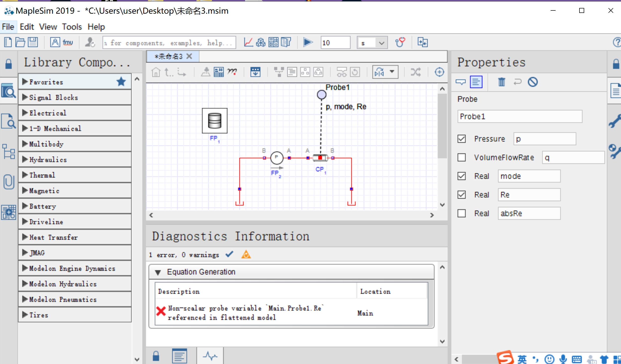Viewport: 621px width, 364px height.
Task: Click the Probe1 name input field
Action: 520,116
